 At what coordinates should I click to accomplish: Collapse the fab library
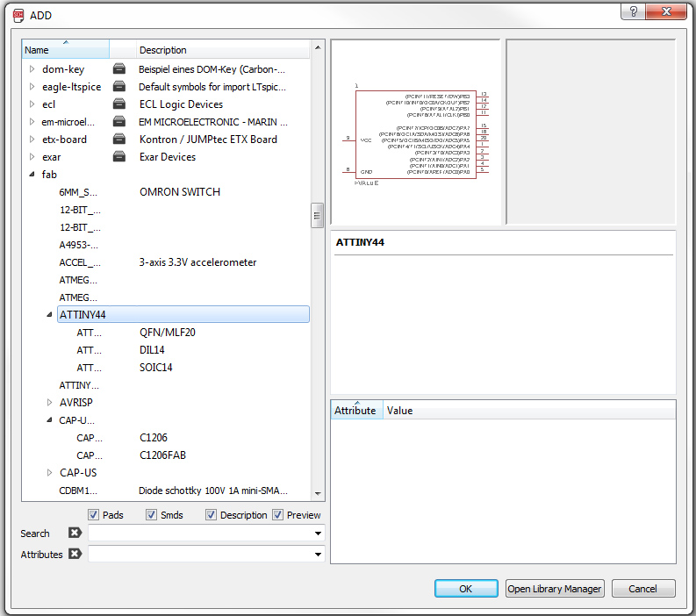tap(32, 175)
